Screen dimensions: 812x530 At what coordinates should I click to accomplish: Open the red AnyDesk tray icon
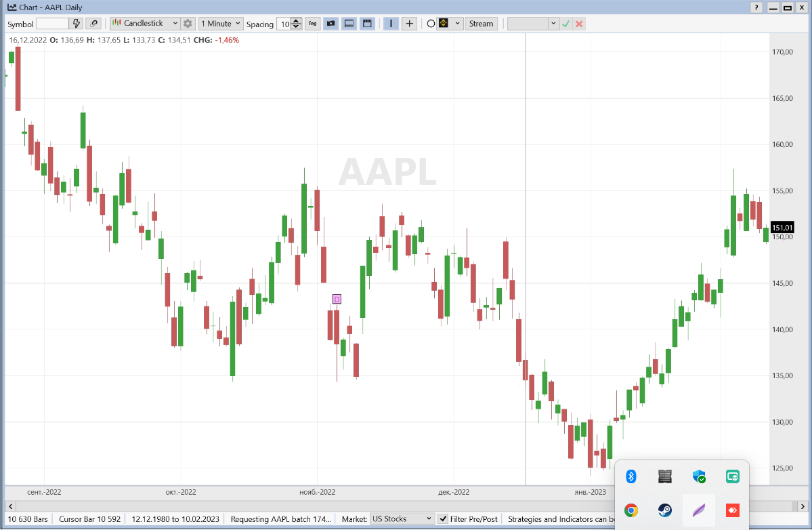[x=732, y=510]
